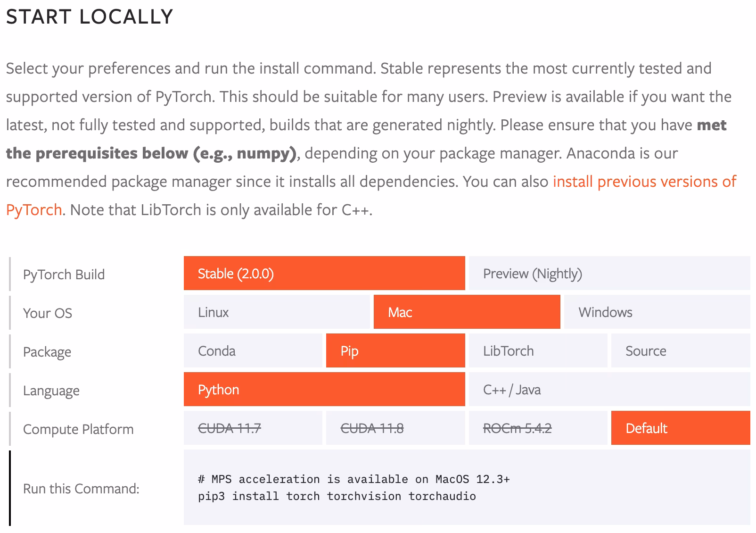Choose the CUDA 11.8 compute platform
Image resolution: width=756 pixels, height=533 pixels.
coord(395,428)
